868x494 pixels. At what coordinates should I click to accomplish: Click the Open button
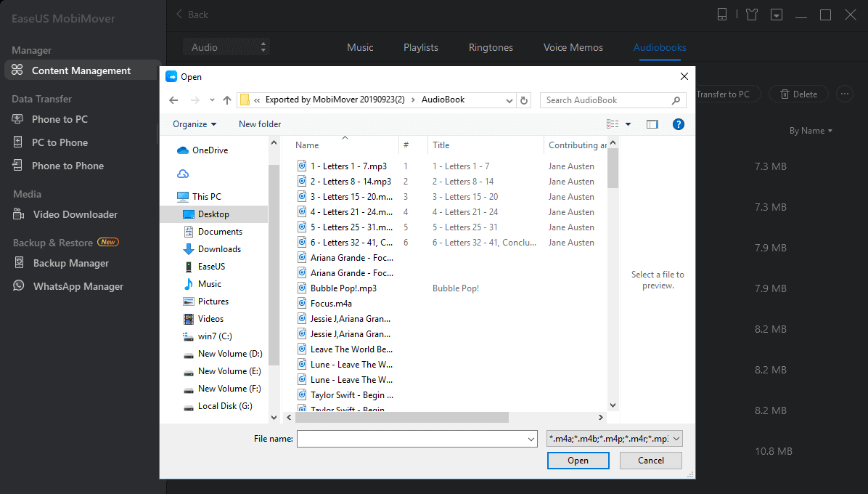click(x=578, y=461)
